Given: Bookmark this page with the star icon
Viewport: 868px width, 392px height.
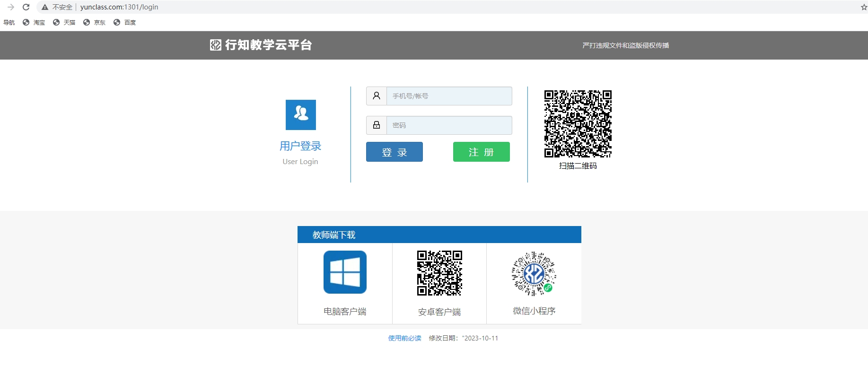Looking at the screenshot, I should (x=864, y=7).
